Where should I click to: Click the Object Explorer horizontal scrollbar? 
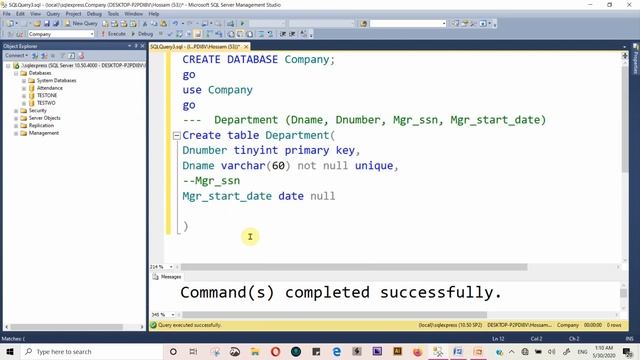67,327
